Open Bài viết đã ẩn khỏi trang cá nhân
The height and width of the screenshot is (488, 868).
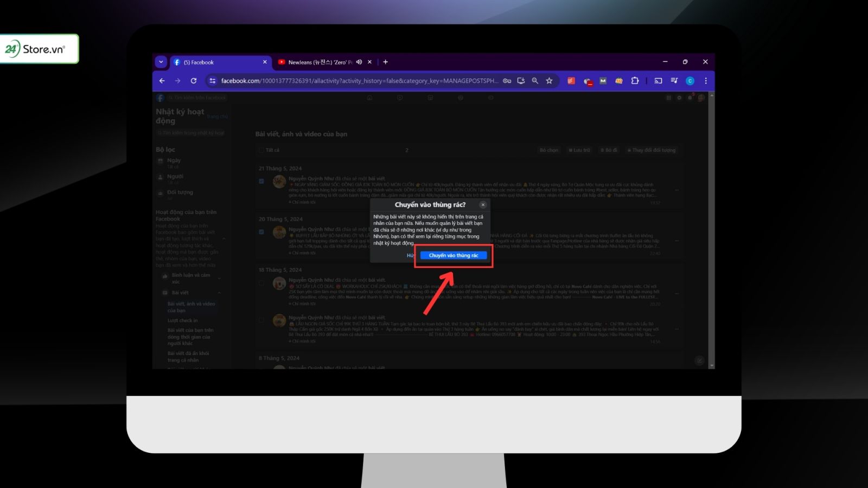(188, 357)
